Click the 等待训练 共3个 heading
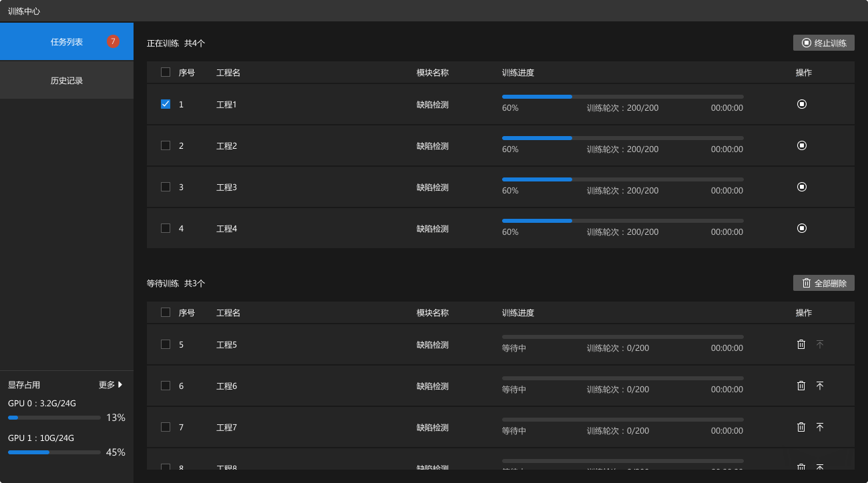 tap(176, 284)
